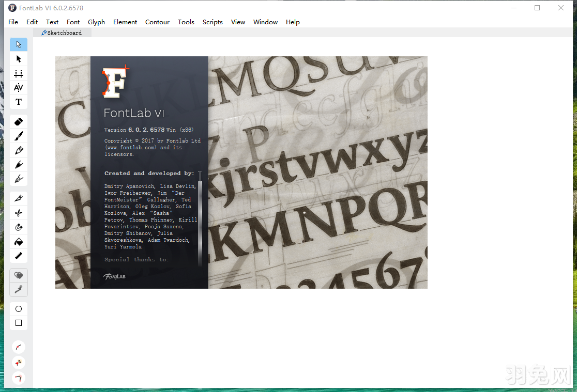Select the Pencil tool
577x392 pixels.
(19, 164)
